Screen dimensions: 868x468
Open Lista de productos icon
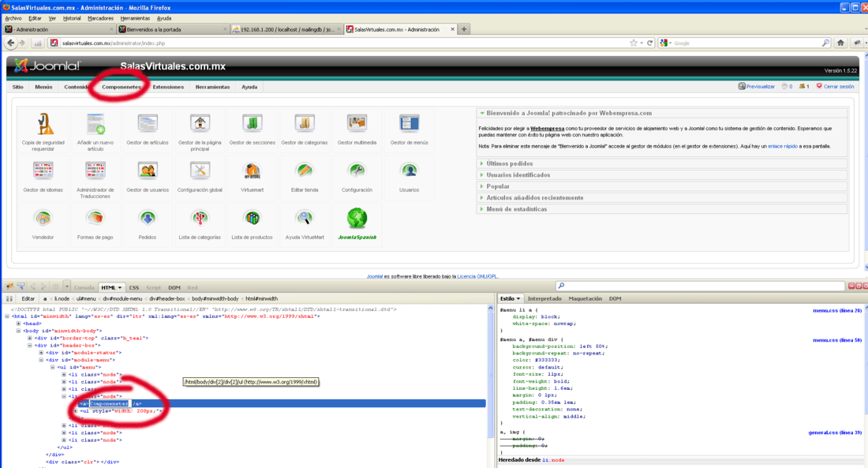252,219
